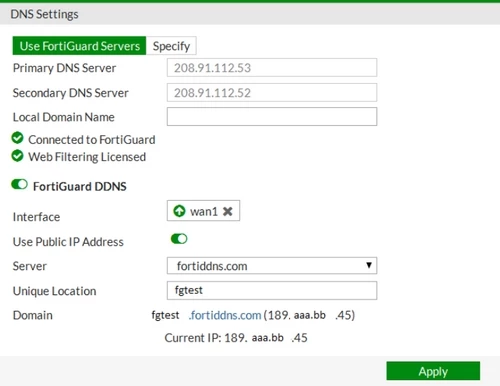The height and width of the screenshot is (386, 500).
Task: Click the Current IP text line
Action: 236,338
